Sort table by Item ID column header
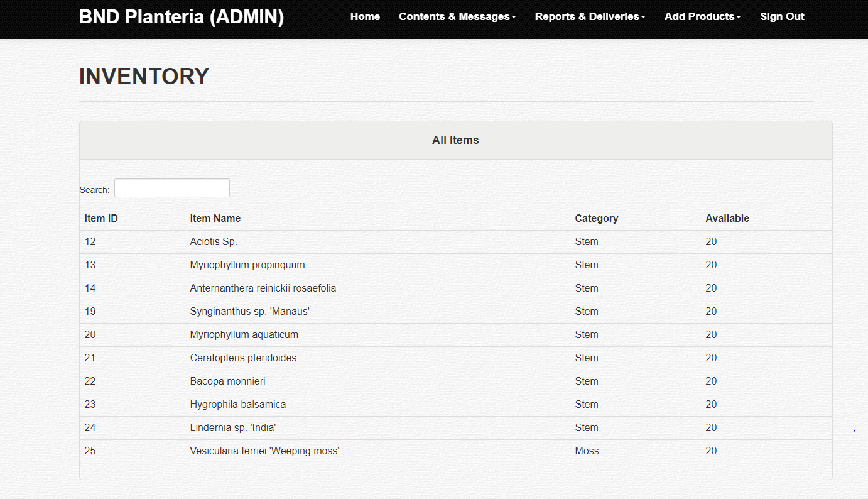Image resolution: width=868 pixels, height=499 pixels. pos(101,219)
